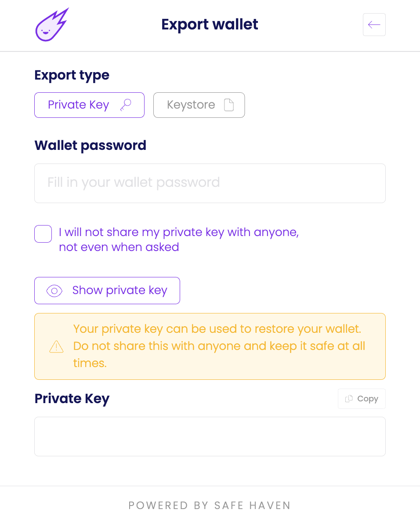Click the document icon in Keystore option

pyautogui.click(x=229, y=105)
